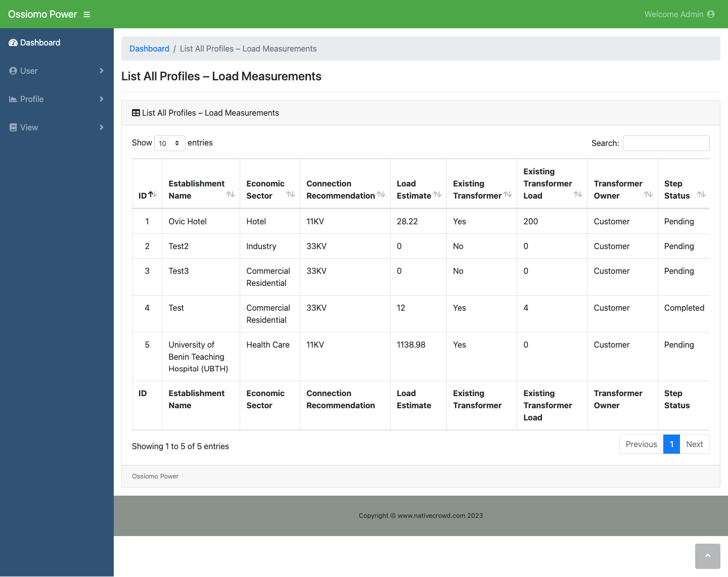Click the Dashboard gauge icon in sidebar
The width and height of the screenshot is (728, 577).
pos(13,43)
